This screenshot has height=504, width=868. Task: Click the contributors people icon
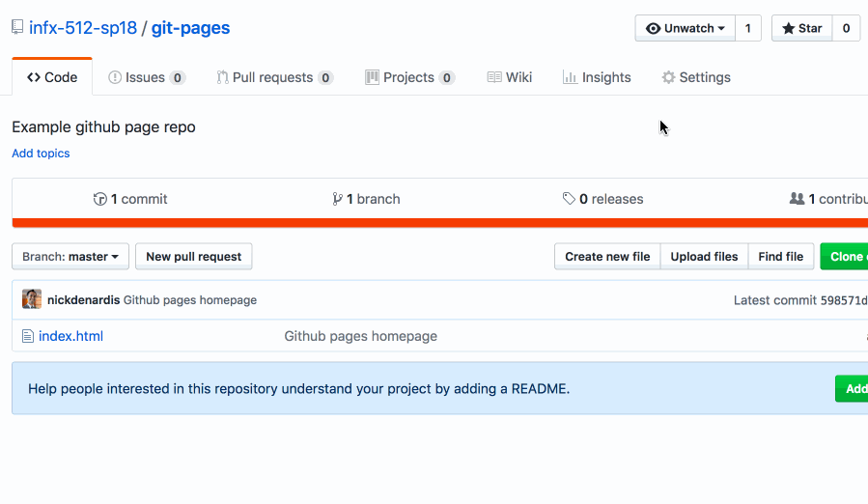point(798,198)
